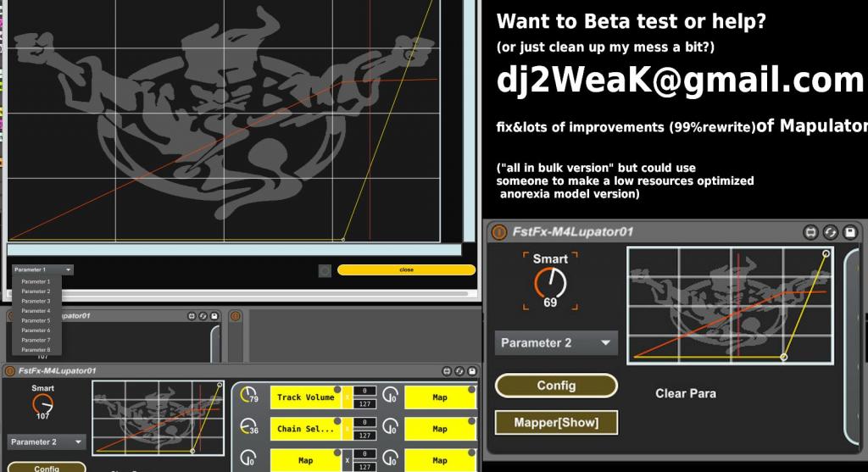Click the Mapper[Show] button
This screenshot has height=472, width=868.
[x=556, y=423]
